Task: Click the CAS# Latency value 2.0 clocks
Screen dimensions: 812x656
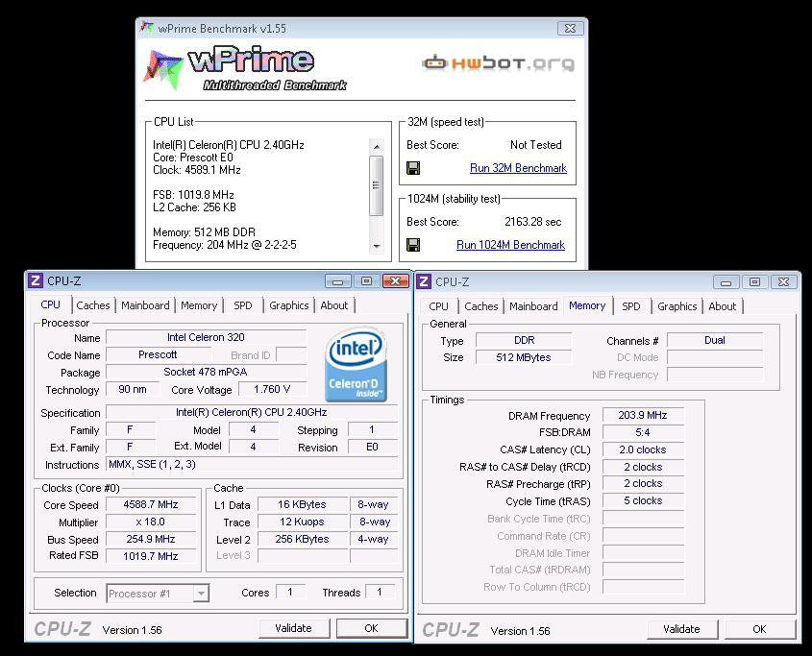Action: coord(643,449)
